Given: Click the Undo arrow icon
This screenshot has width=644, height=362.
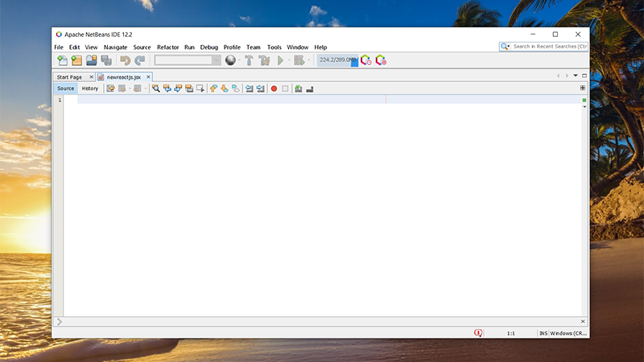Looking at the screenshot, I should tap(126, 60).
